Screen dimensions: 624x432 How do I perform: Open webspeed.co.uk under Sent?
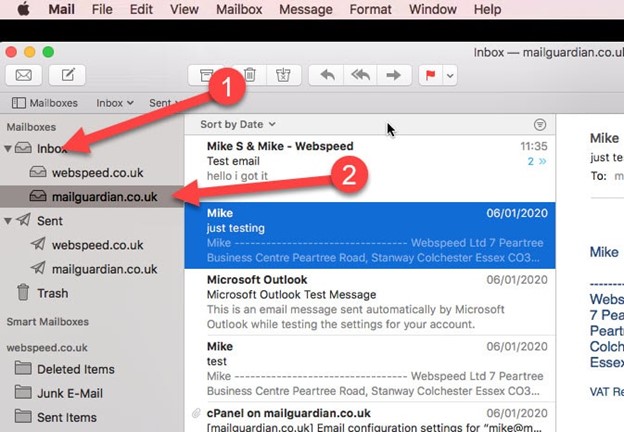pyautogui.click(x=92, y=245)
